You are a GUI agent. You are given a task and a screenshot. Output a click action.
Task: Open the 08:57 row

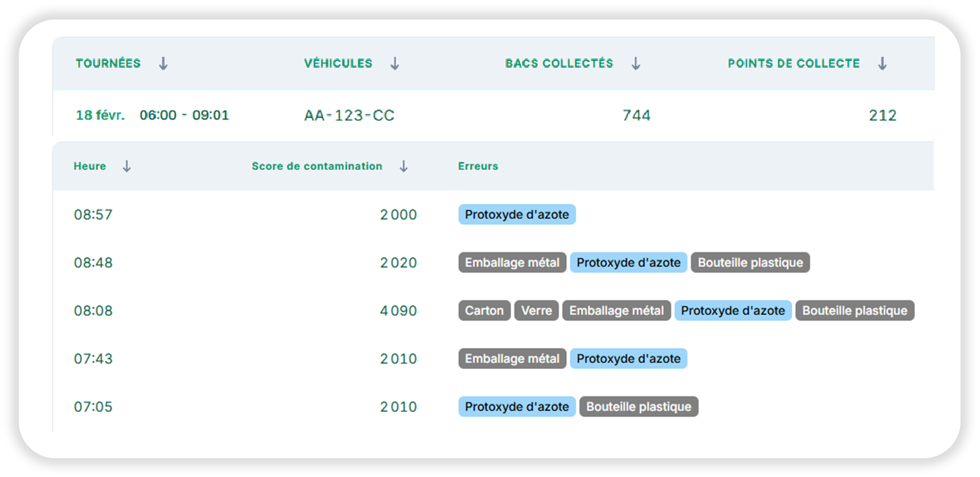pos(493,215)
